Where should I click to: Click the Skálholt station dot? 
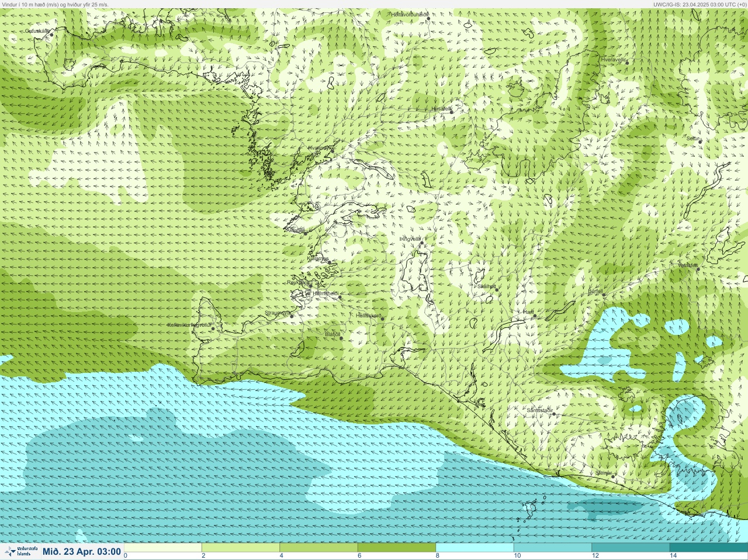[x=497, y=289]
